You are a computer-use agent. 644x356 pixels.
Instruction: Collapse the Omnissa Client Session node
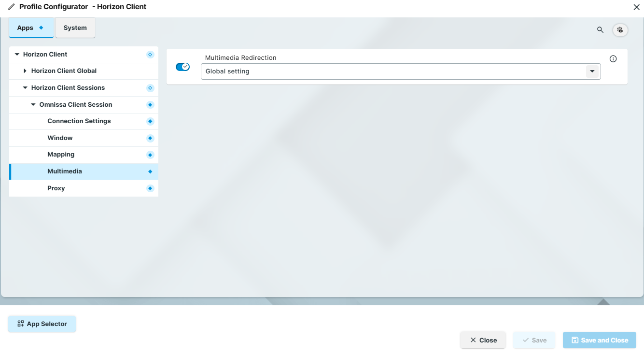[x=33, y=104]
